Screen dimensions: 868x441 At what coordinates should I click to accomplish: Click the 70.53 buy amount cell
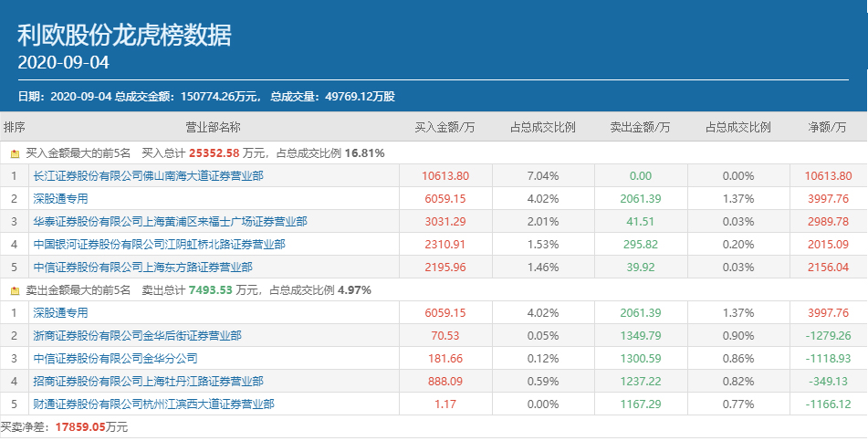click(x=445, y=336)
